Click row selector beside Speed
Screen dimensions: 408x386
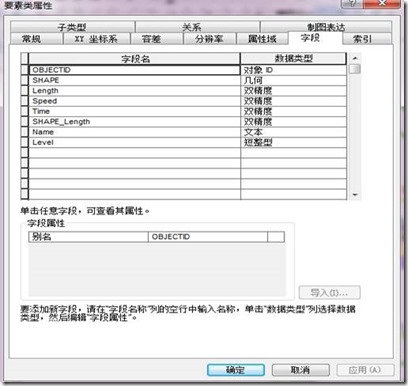coord(25,101)
